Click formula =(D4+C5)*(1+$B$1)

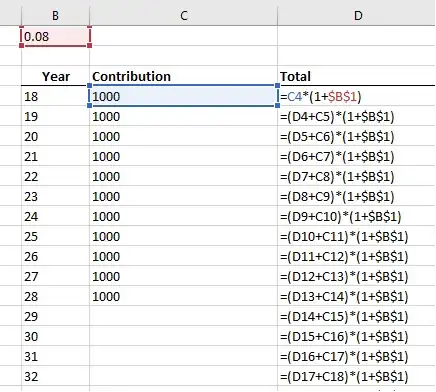pyautogui.click(x=357, y=116)
